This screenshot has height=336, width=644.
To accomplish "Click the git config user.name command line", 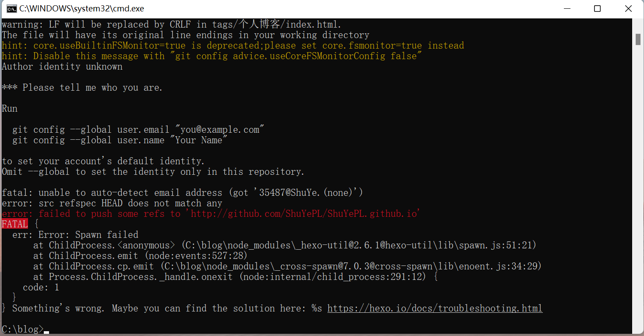I will 120,140.
